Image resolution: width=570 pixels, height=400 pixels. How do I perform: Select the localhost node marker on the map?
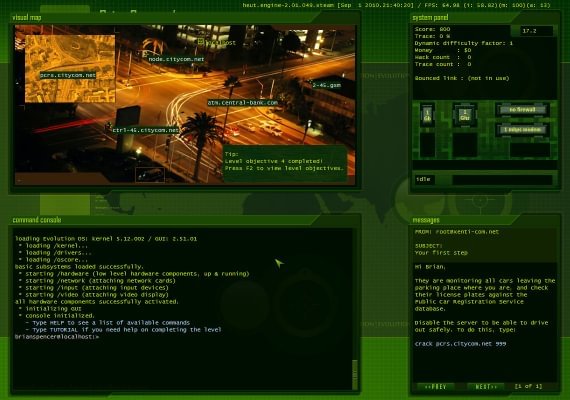200,42
